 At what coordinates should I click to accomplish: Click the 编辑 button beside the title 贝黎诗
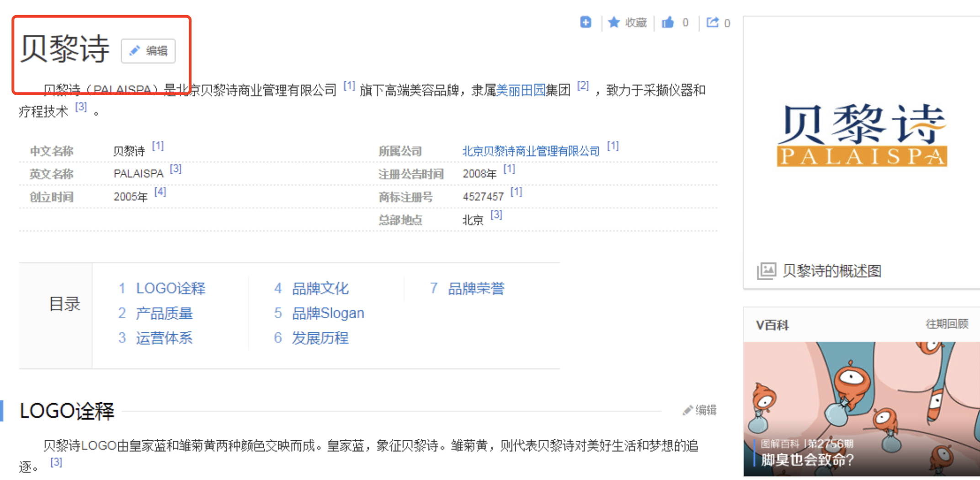coord(149,51)
